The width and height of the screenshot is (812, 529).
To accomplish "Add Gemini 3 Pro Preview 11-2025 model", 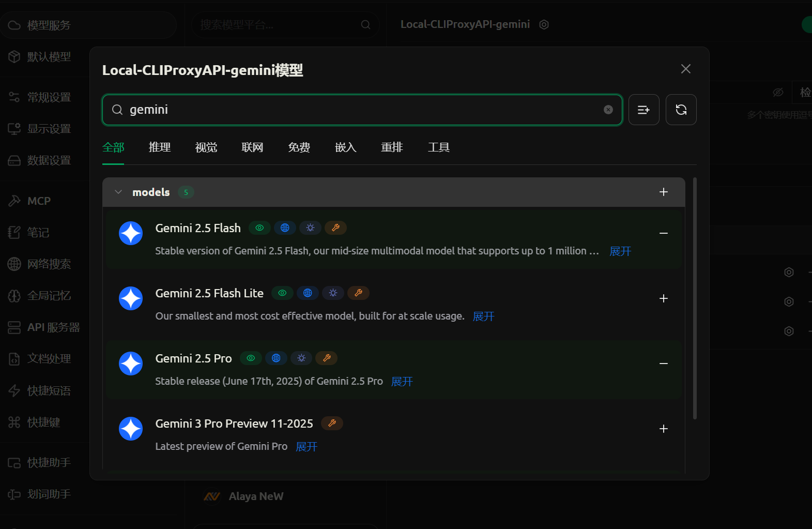I will (x=664, y=429).
